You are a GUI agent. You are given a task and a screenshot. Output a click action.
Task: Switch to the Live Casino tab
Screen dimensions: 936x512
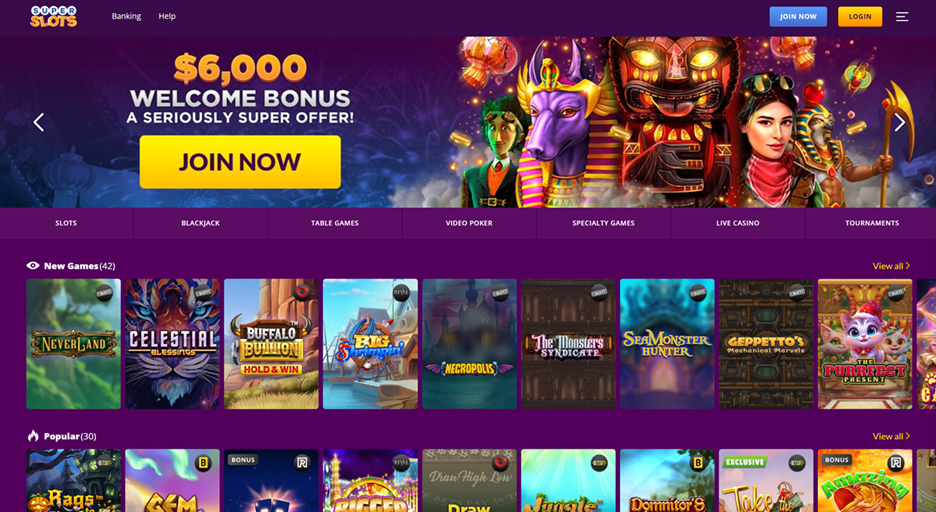pyautogui.click(x=738, y=223)
